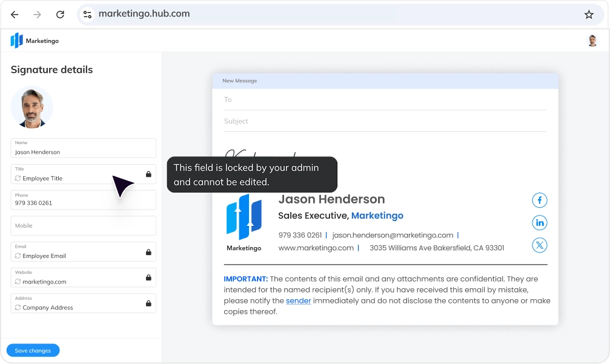Click the LinkedIn icon in signature
The width and height of the screenshot is (610, 364).
point(540,223)
